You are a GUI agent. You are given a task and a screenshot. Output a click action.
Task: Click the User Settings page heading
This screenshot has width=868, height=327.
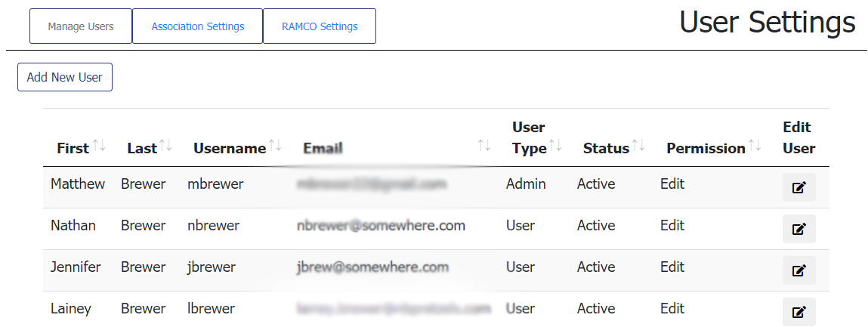point(767,23)
